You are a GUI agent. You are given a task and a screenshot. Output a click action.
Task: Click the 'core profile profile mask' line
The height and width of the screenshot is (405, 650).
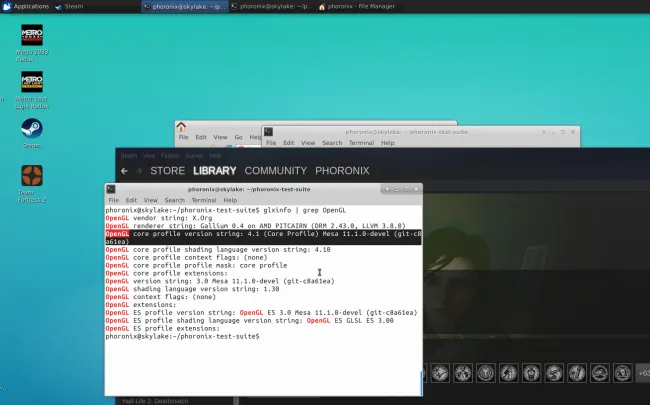coord(196,265)
